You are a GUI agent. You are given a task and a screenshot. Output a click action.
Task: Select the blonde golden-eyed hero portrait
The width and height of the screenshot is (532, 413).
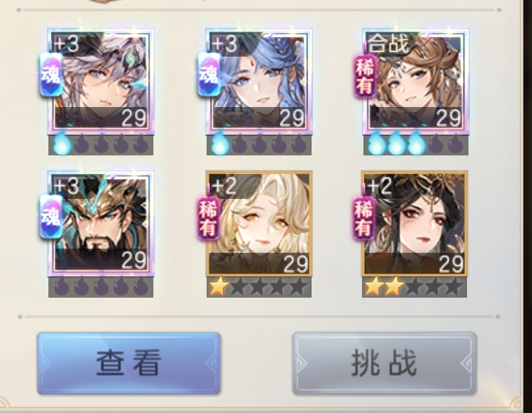click(x=259, y=224)
